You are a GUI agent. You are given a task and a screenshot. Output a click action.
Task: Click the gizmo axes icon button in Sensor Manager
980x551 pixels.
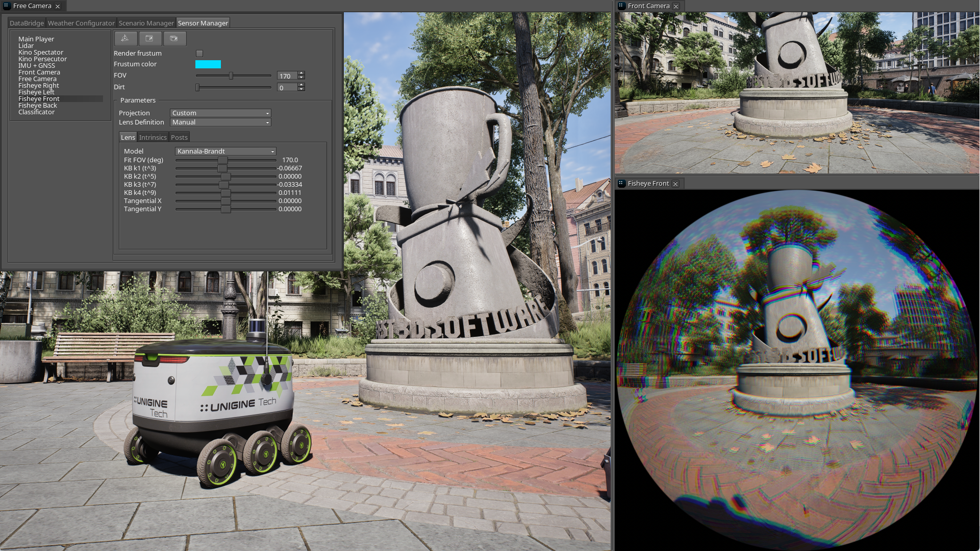pyautogui.click(x=125, y=39)
